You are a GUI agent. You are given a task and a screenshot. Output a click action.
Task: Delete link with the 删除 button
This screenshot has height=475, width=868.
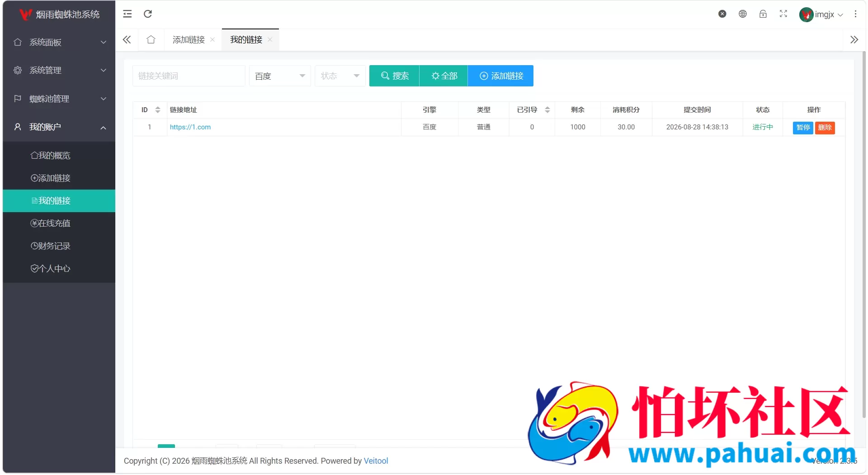coord(825,128)
